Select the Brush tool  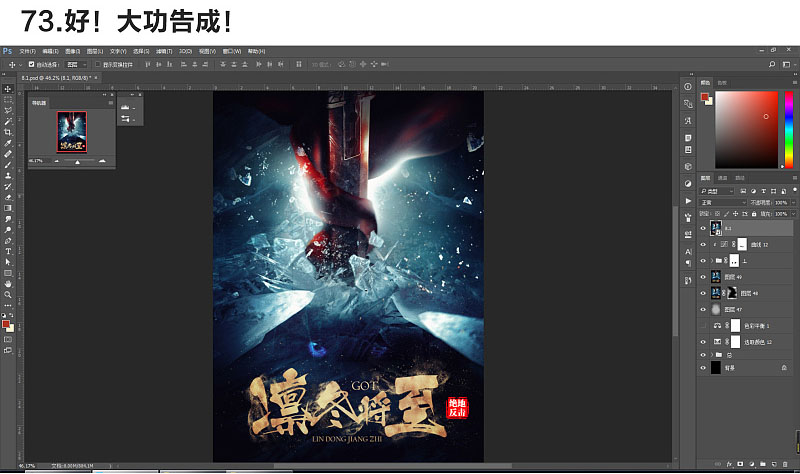[8, 165]
